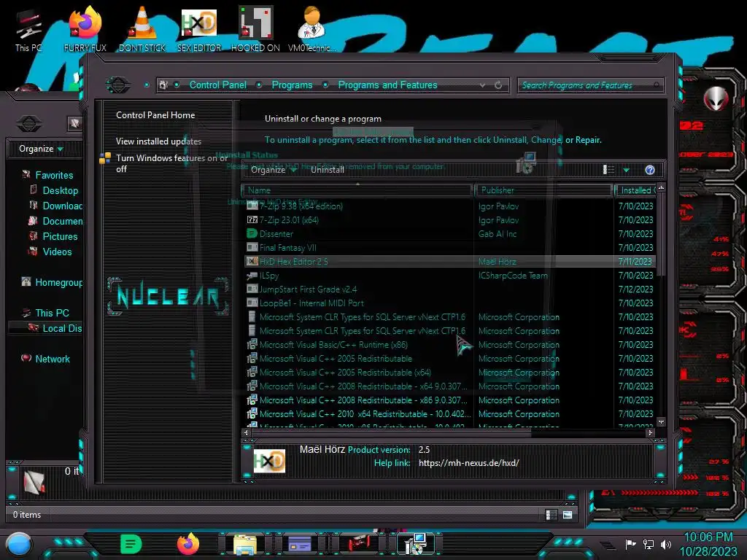Image resolution: width=747 pixels, height=560 pixels.
Task: Open the view options dropdown arrow
Action: click(627, 170)
